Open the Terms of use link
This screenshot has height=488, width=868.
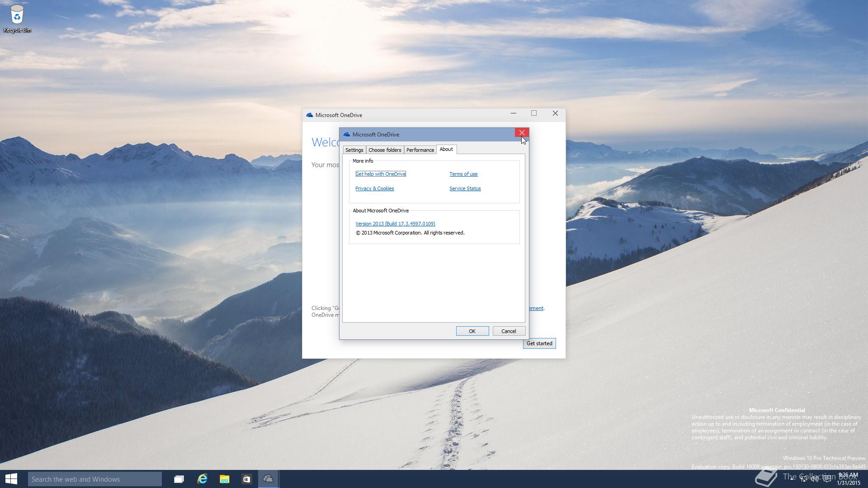[463, 174]
